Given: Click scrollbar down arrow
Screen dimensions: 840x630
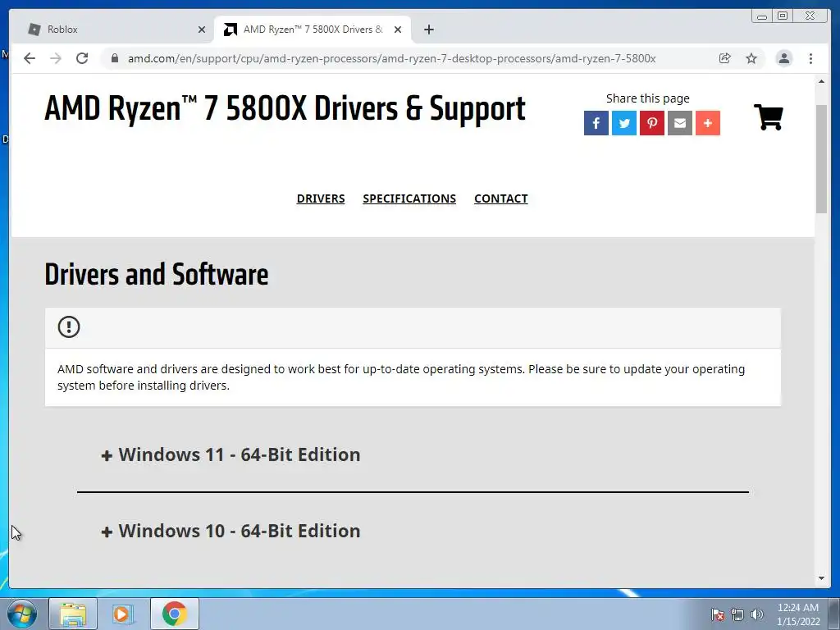Looking at the screenshot, I should (x=821, y=578).
